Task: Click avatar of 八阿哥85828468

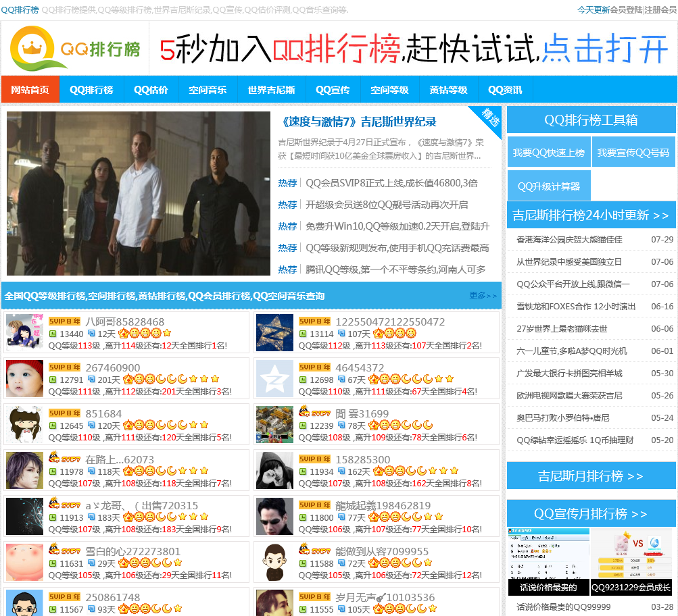Action: click(24, 332)
